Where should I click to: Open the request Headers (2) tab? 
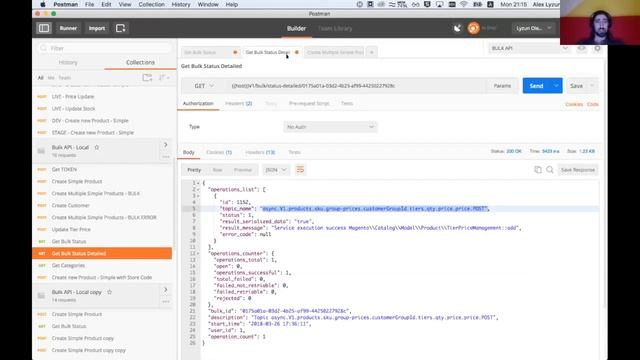(238, 103)
